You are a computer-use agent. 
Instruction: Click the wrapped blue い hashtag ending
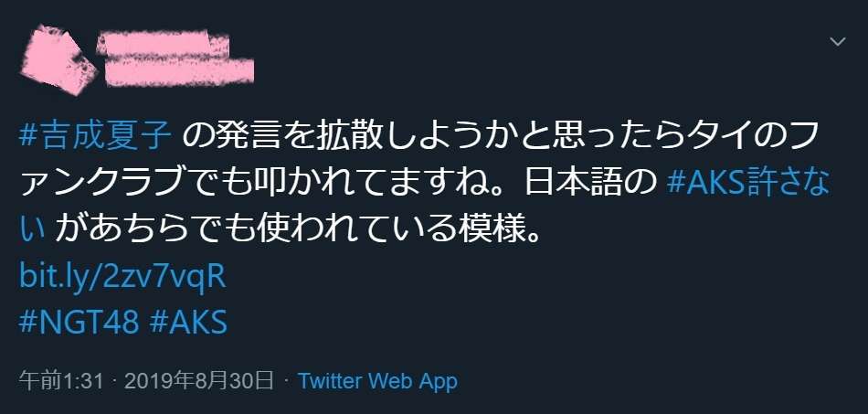32,230
